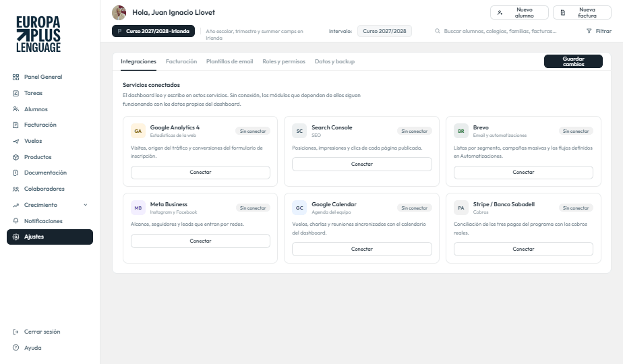Click the Servicios conectados heading
This screenshot has height=364, width=623.
[x=152, y=85]
